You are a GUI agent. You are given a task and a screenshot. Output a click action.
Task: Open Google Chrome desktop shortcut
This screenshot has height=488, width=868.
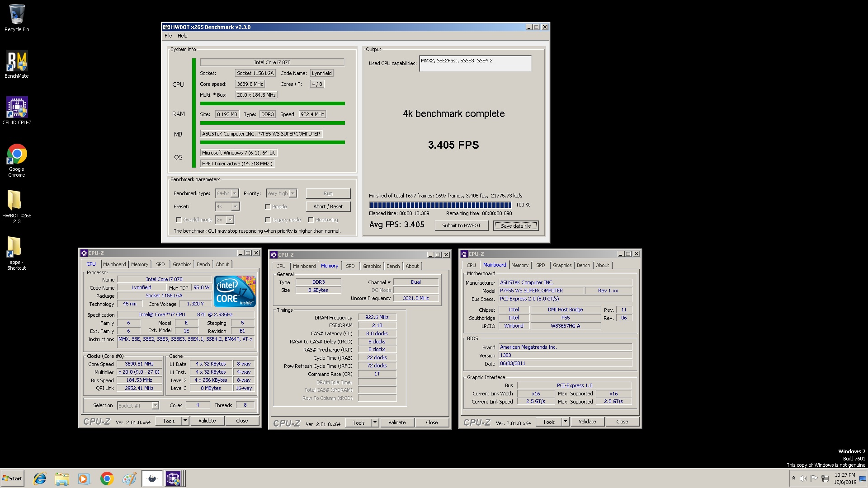coord(17,160)
